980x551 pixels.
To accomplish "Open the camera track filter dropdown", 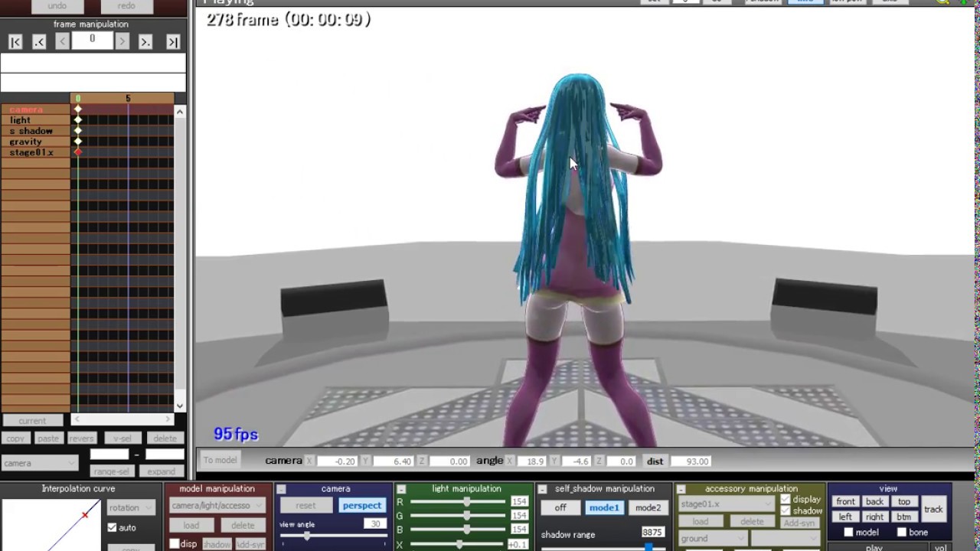I will tap(40, 463).
